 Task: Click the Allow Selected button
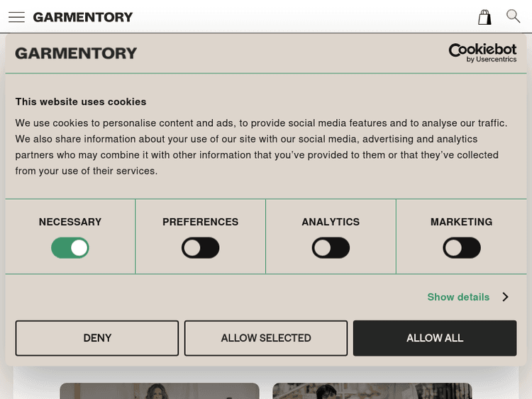266,338
